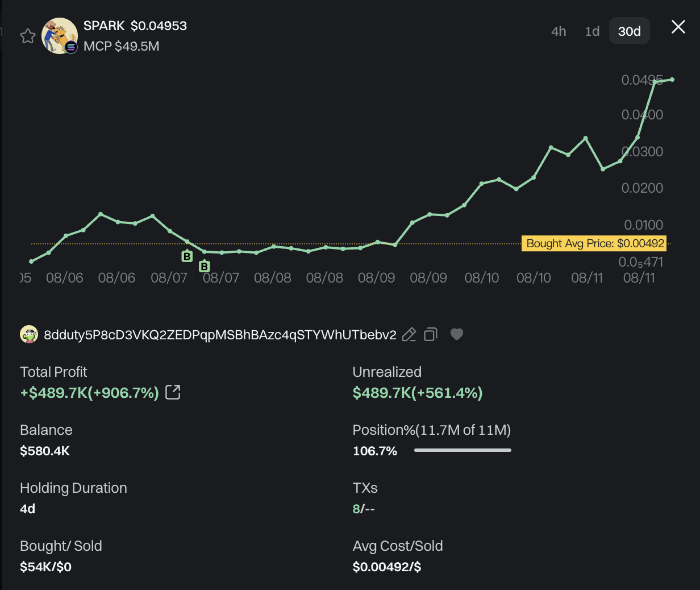Like wallet with heart icon

coord(457,334)
